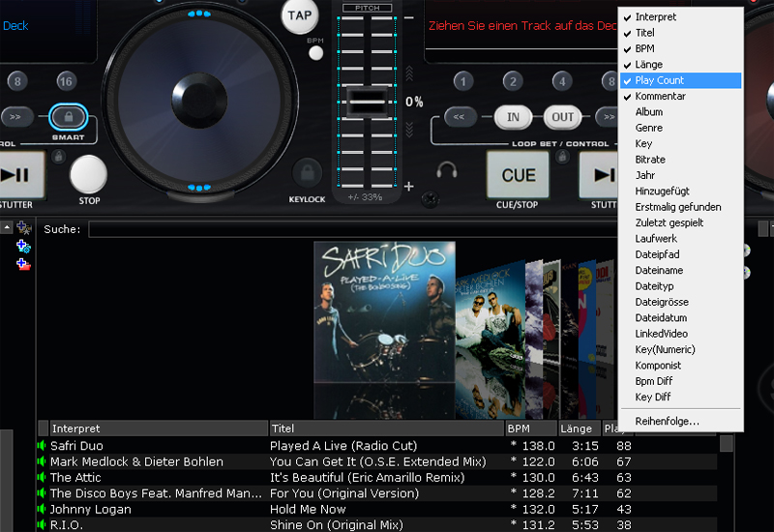Sort by the BPM column header
This screenshot has width=774, height=532.
pyautogui.click(x=531, y=429)
